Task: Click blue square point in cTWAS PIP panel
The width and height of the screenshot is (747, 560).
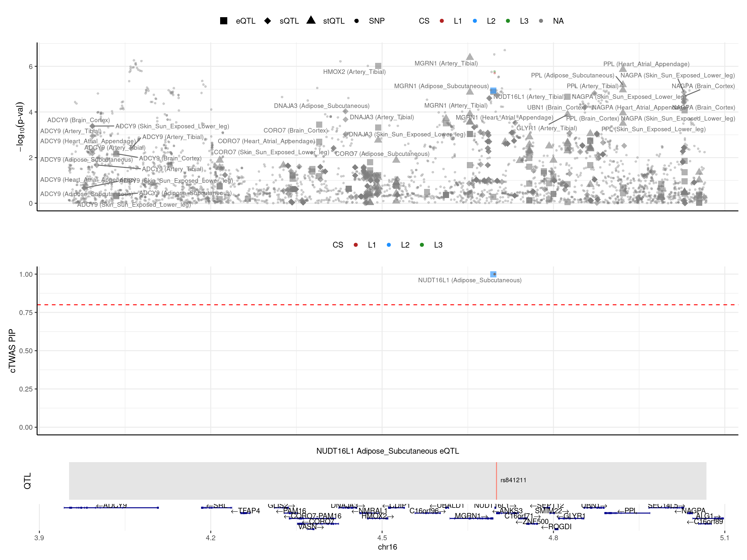Action: [x=493, y=274]
